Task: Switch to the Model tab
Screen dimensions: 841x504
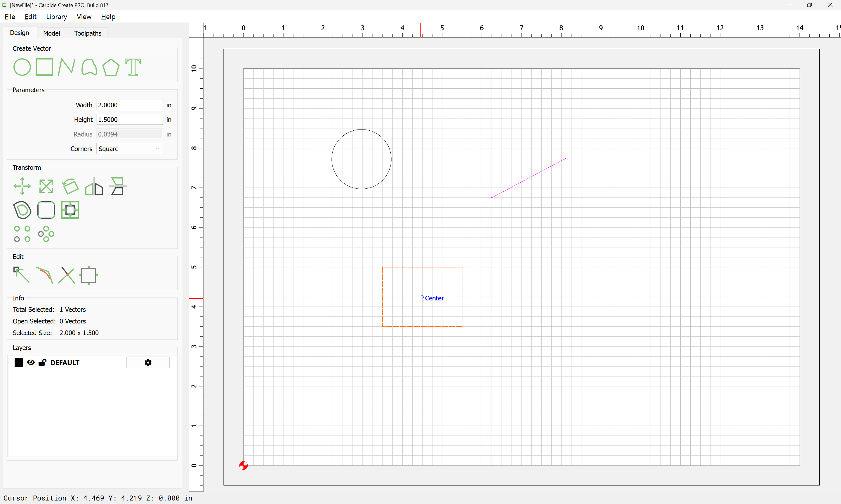Action: 51,33
